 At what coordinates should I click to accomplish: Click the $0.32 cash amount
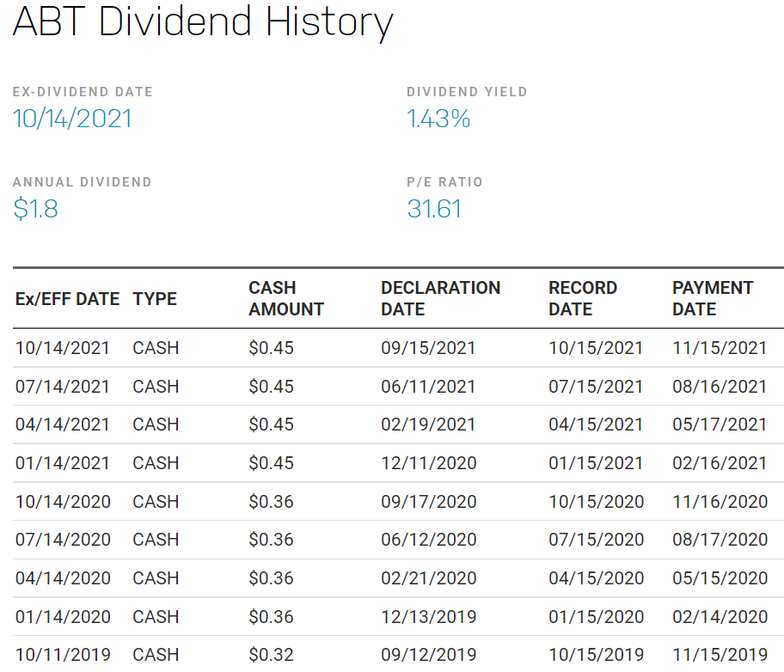tap(272, 655)
